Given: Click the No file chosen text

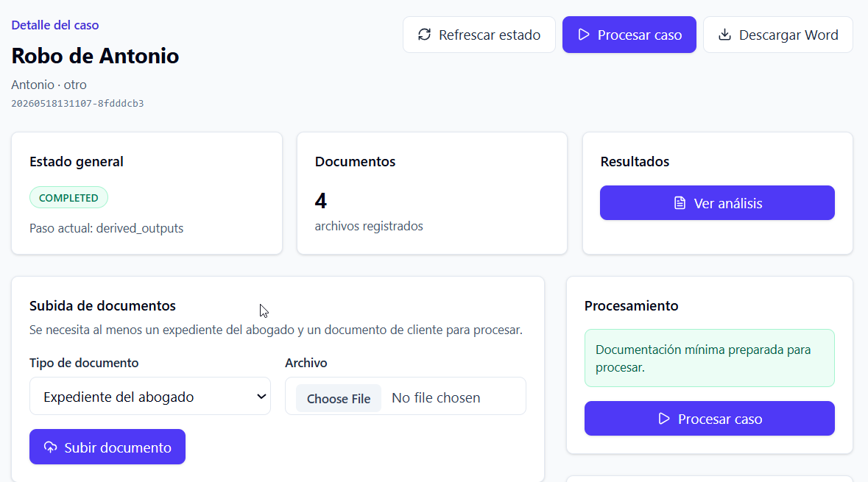Looking at the screenshot, I should [436, 398].
